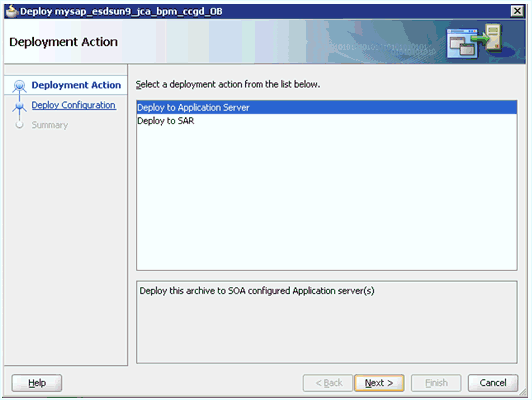This screenshot has height=400, width=532.
Task: Click the Summary step circle icon
Action: (19, 125)
